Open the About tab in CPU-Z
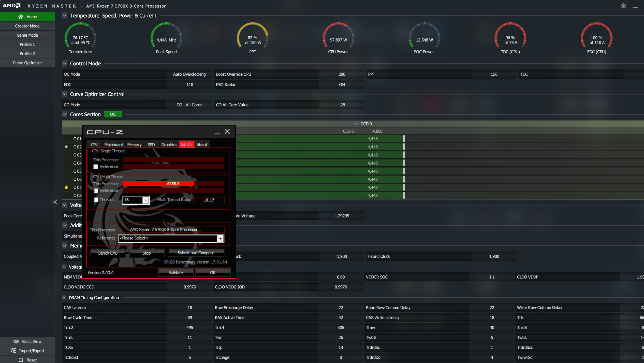The image size is (644, 363). tap(202, 145)
